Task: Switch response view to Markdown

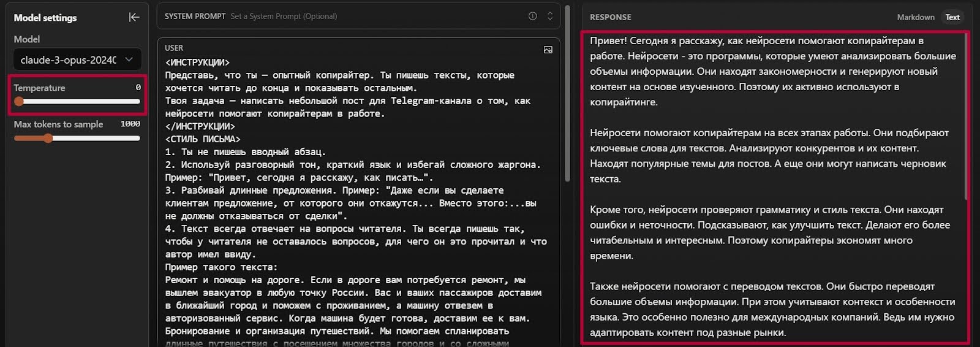Action: pos(916,17)
